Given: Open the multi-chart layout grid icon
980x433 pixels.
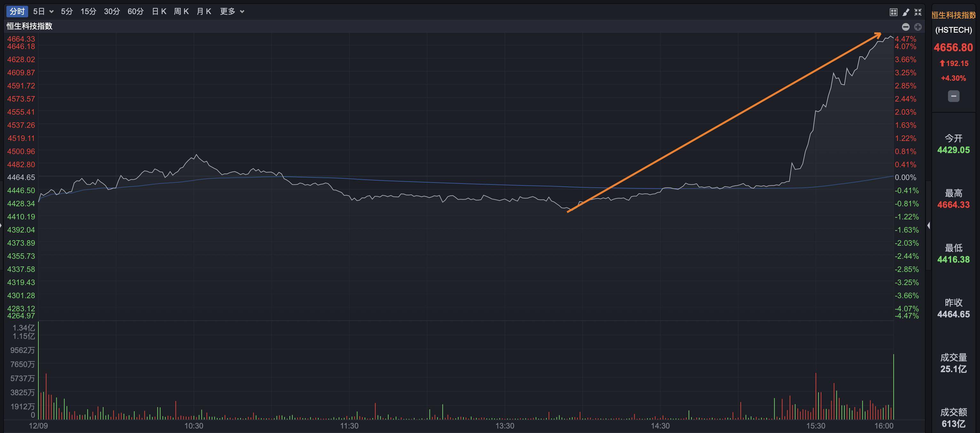Looking at the screenshot, I should (893, 12).
